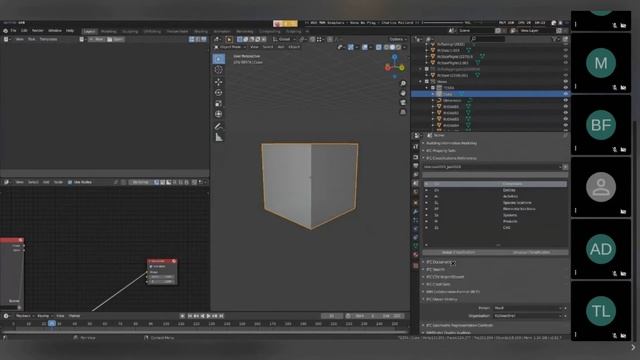The height and width of the screenshot is (360, 640).
Task: Play animation in timeline
Action: click(x=209, y=316)
